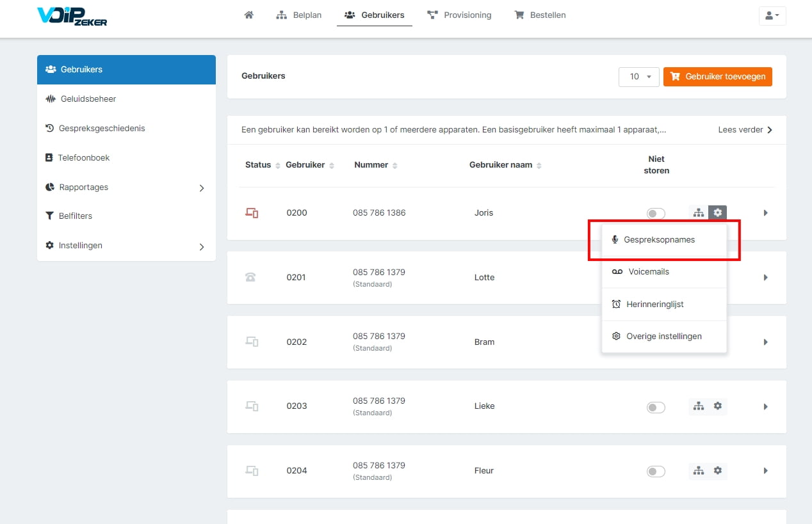Open Geluidsbeheer in the sidebar

(x=126, y=99)
